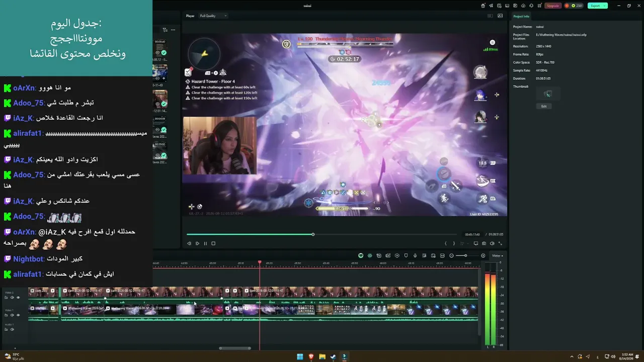Open the weather widget on the taskbar
Screen dimensions: 644x362
[14, 356]
